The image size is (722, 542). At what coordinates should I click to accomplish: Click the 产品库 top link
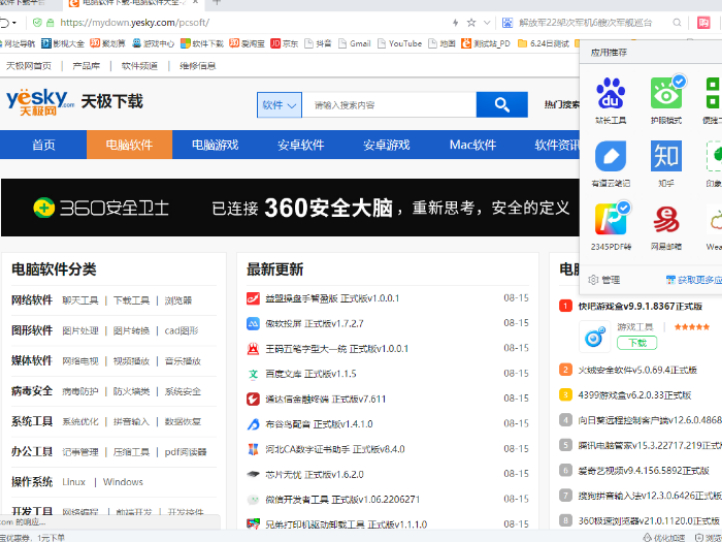86,66
